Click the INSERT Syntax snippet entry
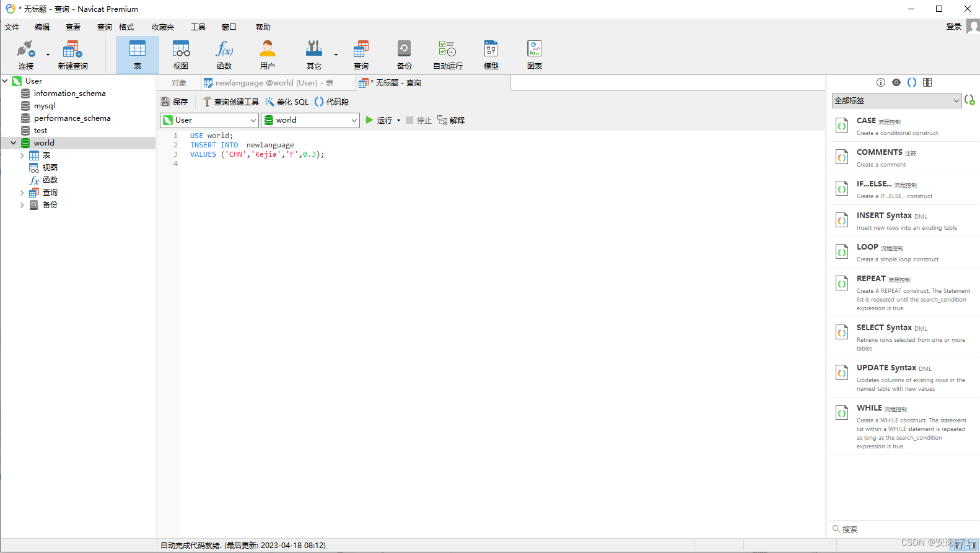This screenshot has height=553, width=980. click(x=904, y=221)
